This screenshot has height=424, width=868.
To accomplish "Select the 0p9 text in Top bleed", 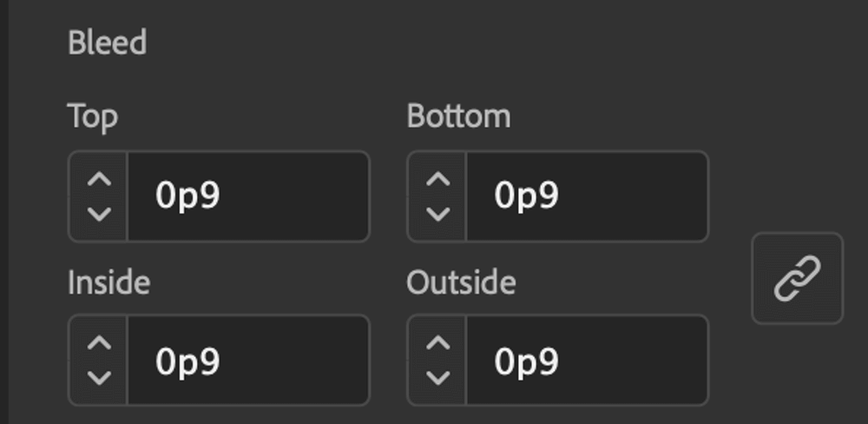I will point(187,196).
